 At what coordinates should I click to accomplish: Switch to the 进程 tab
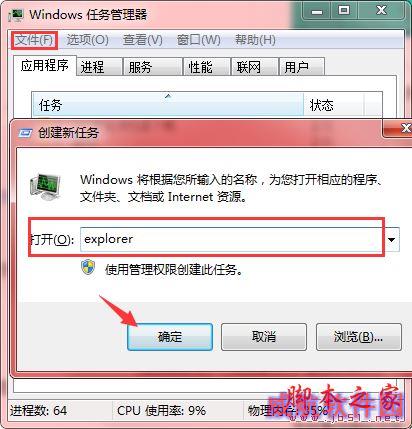(99, 67)
